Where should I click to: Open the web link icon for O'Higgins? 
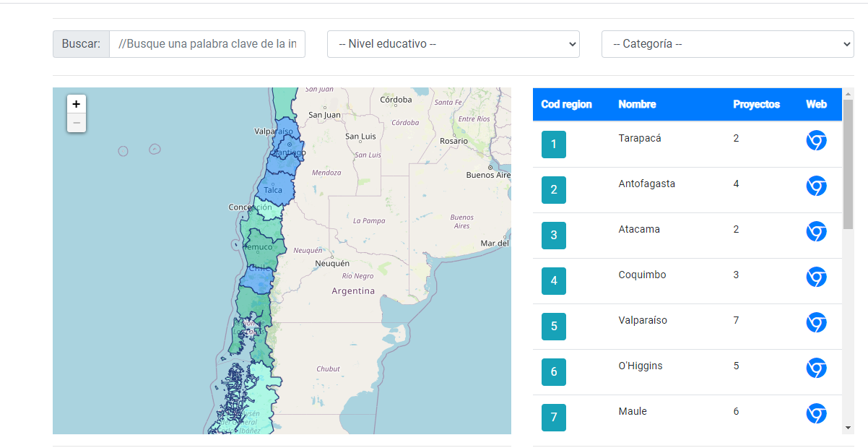pos(816,368)
